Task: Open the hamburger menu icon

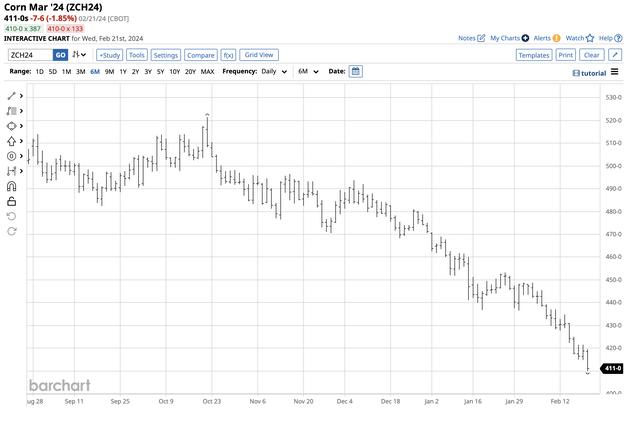Action: coord(615,72)
